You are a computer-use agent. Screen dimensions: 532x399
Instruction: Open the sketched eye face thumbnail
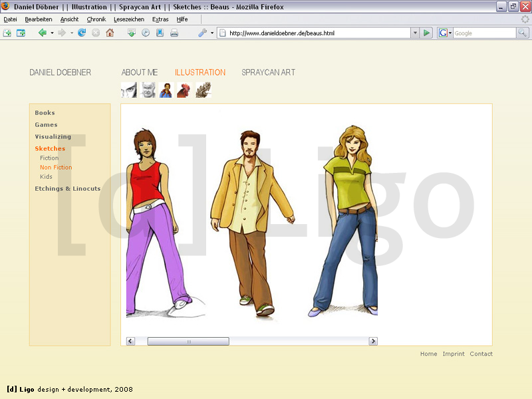[x=129, y=90]
